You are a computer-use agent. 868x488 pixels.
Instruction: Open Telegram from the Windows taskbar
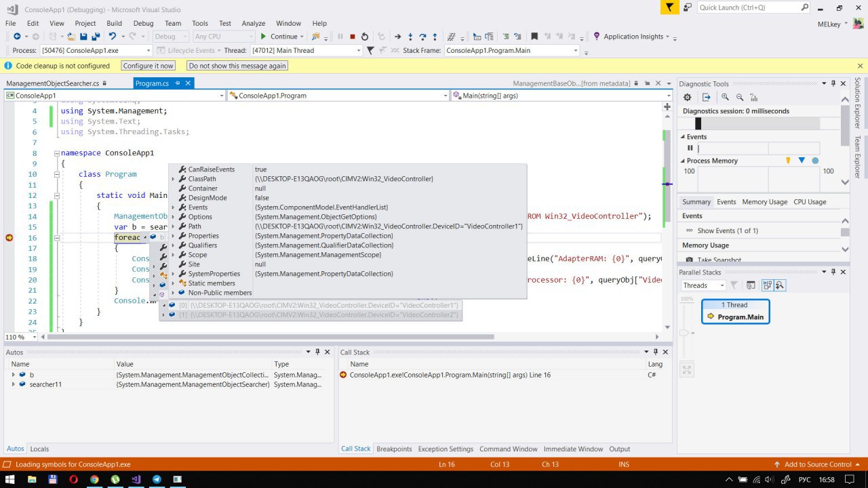pos(157,479)
